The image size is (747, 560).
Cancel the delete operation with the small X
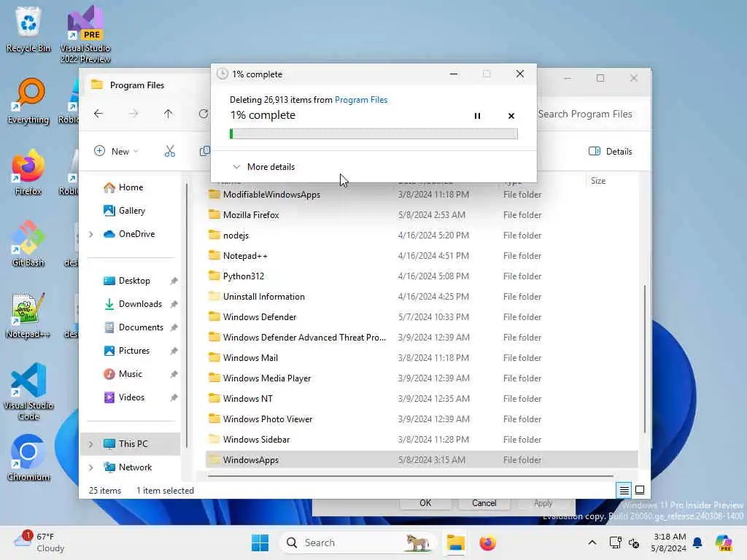click(x=511, y=116)
